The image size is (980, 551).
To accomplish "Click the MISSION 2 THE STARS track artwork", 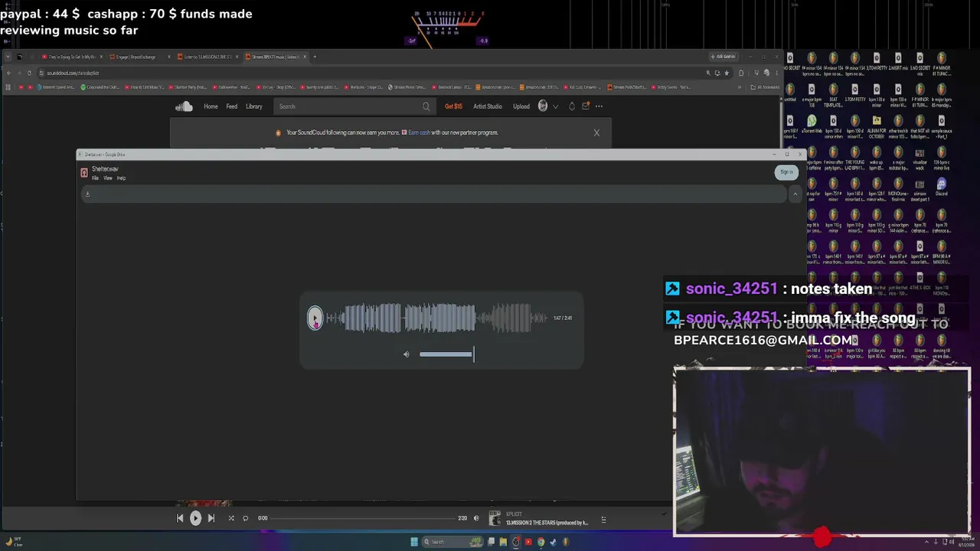I will click(x=495, y=518).
